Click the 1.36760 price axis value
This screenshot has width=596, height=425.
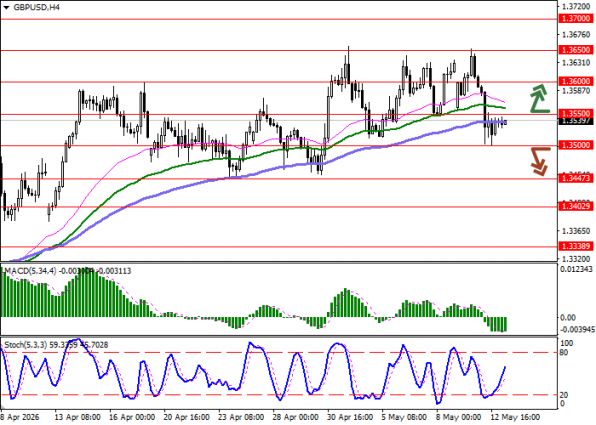577,35
